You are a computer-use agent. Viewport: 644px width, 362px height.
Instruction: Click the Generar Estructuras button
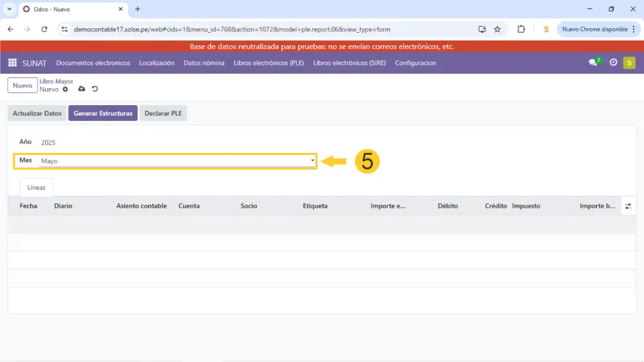tap(103, 113)
